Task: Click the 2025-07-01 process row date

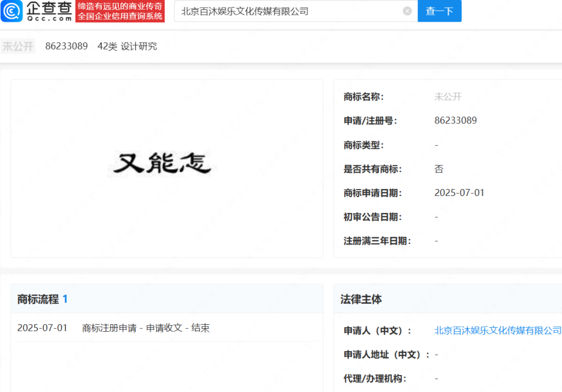Action: [x=42, y=328]
